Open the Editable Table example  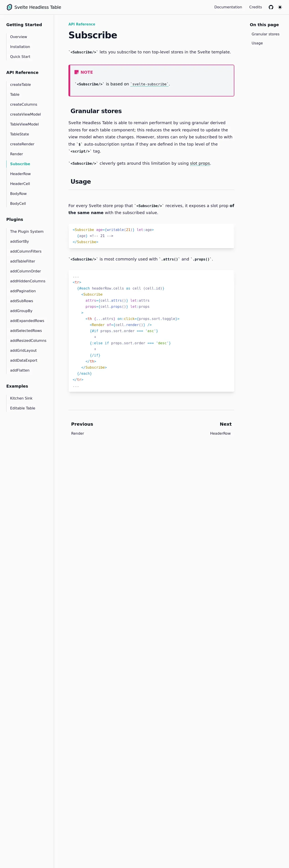(23, 408)
